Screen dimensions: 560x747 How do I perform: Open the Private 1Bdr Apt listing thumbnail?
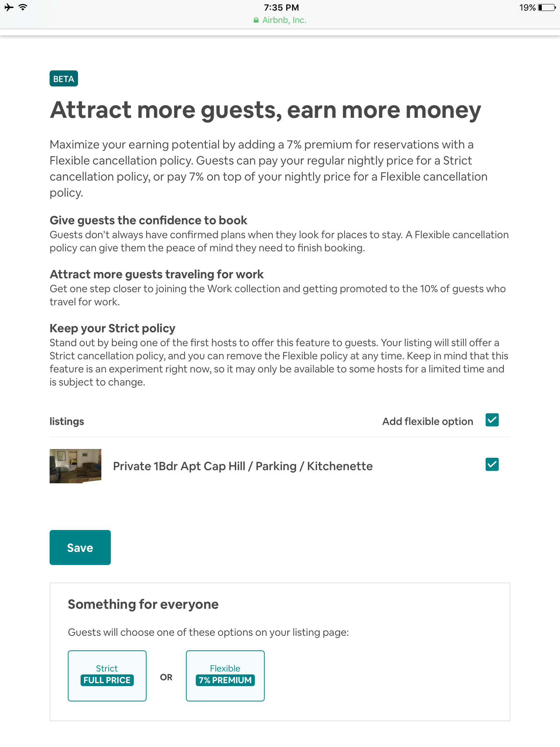[75, 466]
